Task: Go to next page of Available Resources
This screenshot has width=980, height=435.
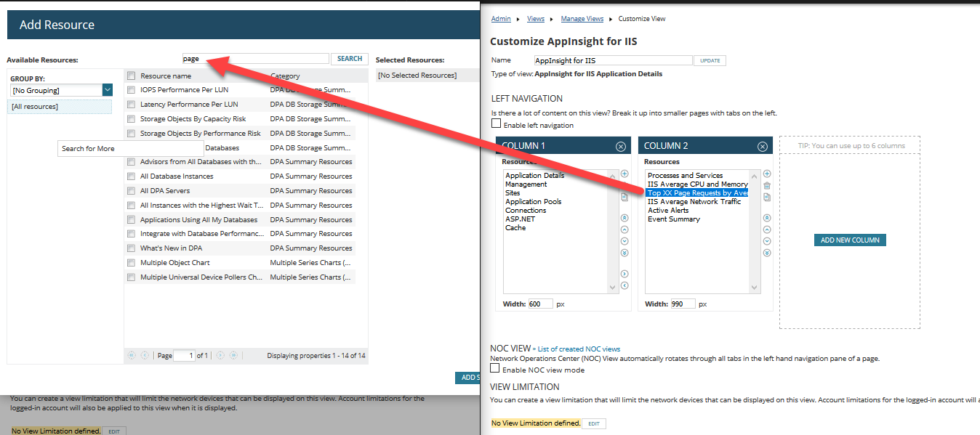Action: coord(220,355)
